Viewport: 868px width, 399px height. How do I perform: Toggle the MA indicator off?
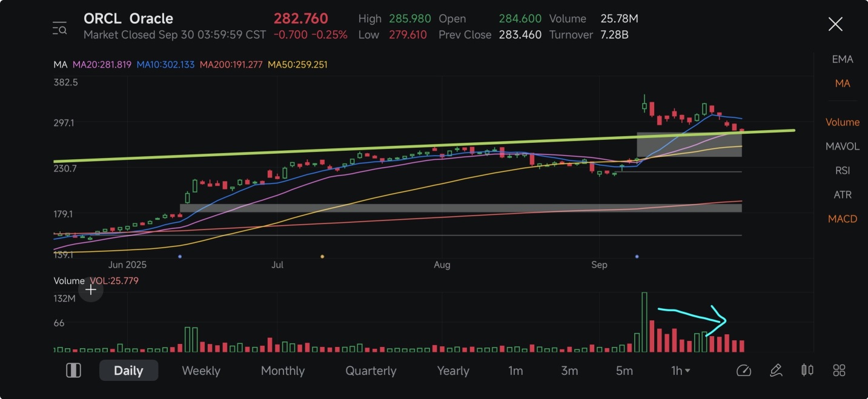click(x=842, y=84)
